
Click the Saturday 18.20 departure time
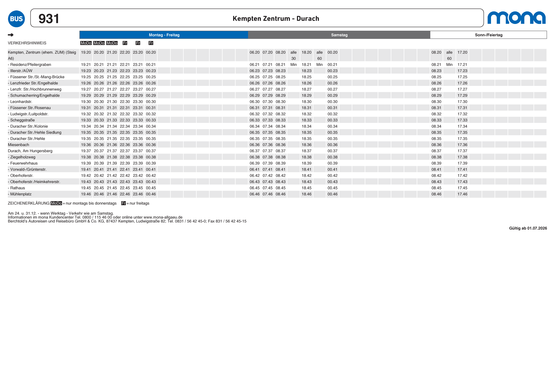pyautogui.click(x=306, y=52)
